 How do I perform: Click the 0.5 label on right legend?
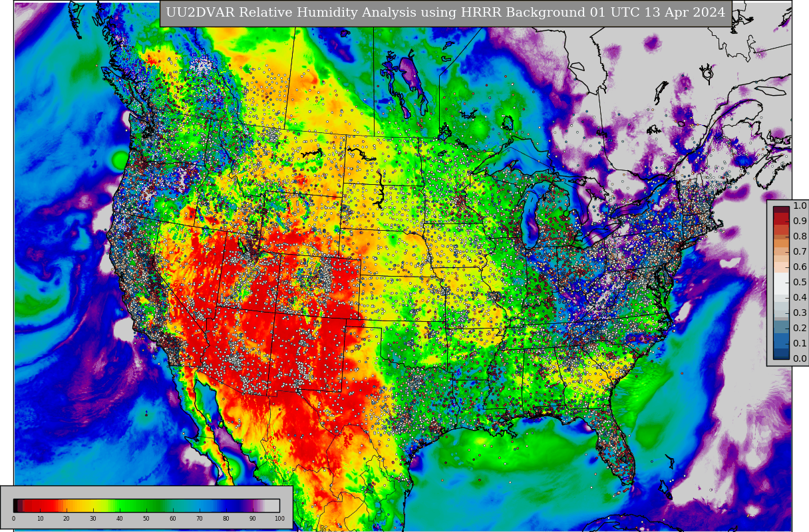800,282
